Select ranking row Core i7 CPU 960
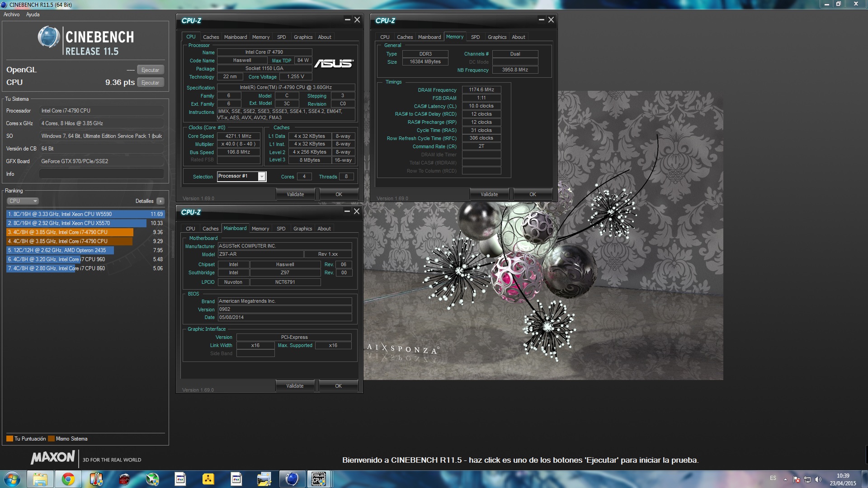868x488 pixels. click(x=85, y=259)
